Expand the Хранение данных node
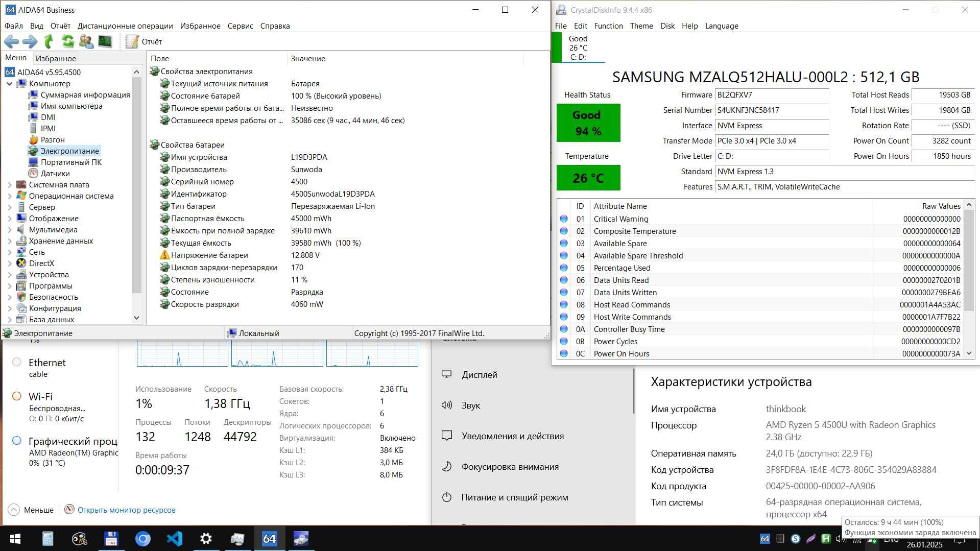 [x=10, y=241]
